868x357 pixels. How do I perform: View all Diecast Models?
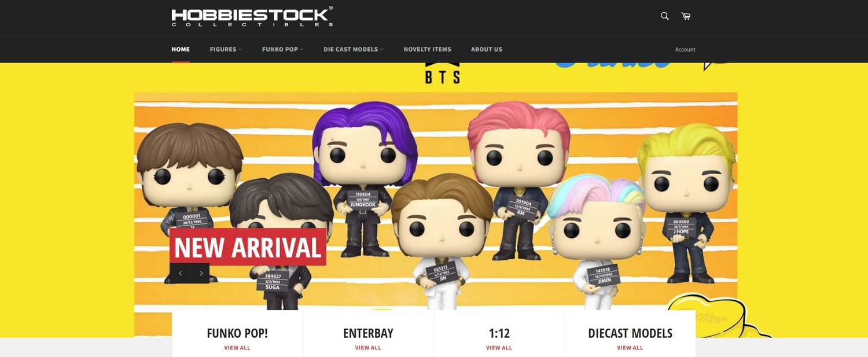coord(630,348)
